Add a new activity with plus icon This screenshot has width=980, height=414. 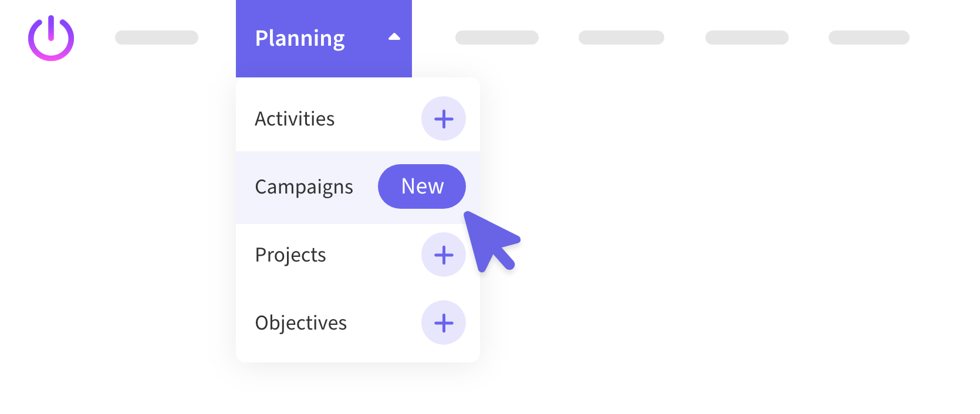(444, 119)
